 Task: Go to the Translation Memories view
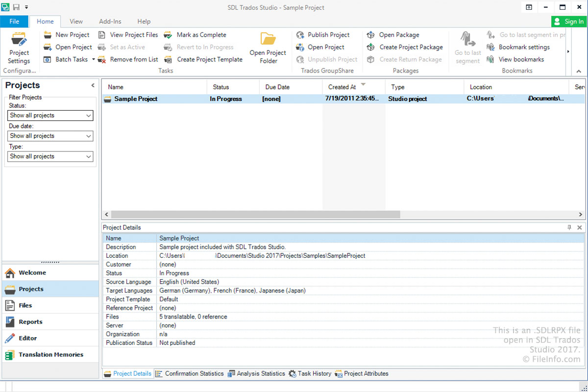click(x=50, y=355)
